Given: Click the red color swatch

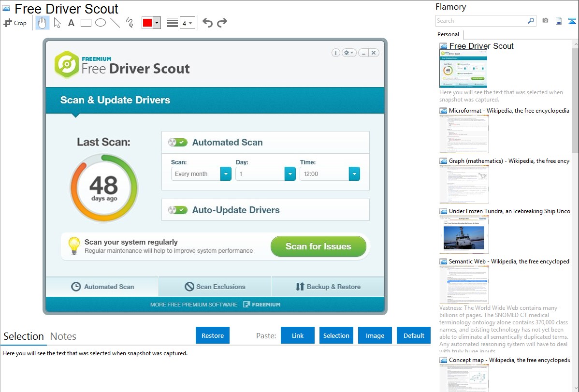Looking at the screenshot, I should click(147, 23).
